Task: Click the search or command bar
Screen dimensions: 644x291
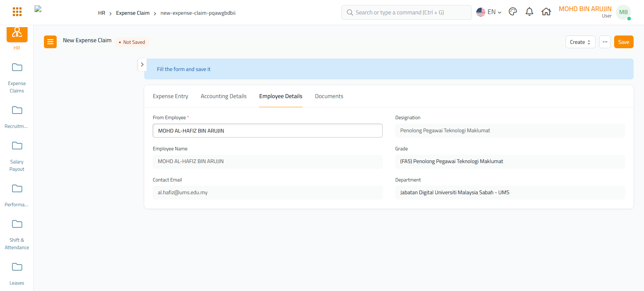Action: point(406,12)
